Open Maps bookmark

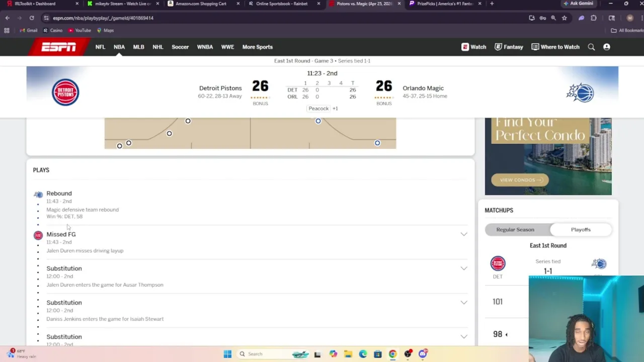pos(105,30)
